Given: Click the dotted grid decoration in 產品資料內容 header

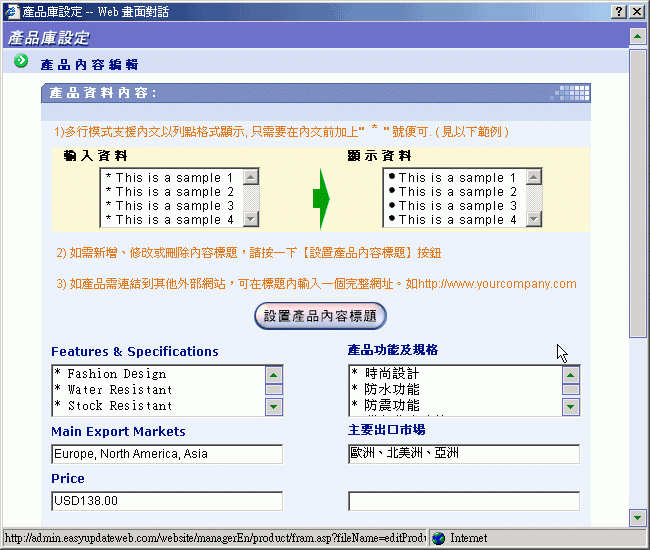Looking at the screenshot, I should pos(572,93).
